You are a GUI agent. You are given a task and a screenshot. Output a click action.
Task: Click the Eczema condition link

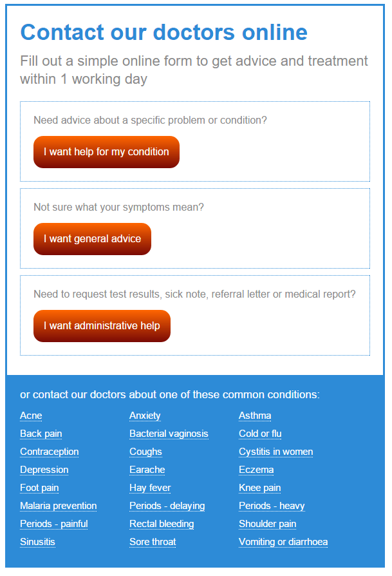(256, 470)
